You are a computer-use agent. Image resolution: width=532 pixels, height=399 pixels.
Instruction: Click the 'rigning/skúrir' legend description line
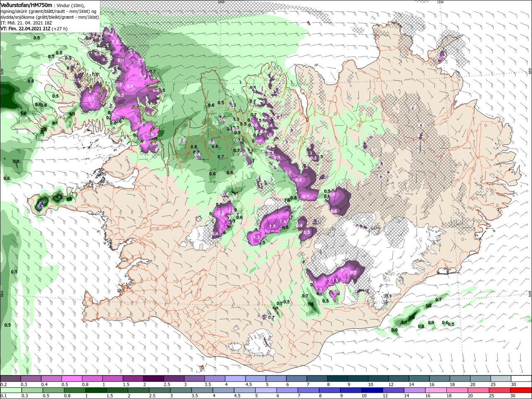tap(49, 11)
